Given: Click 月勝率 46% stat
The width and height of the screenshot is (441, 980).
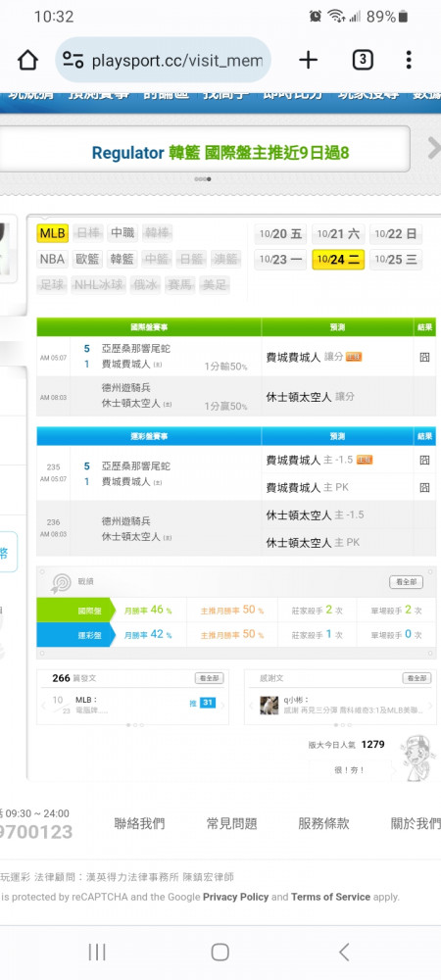Looking at the screenshot, I should click(147, 610).
